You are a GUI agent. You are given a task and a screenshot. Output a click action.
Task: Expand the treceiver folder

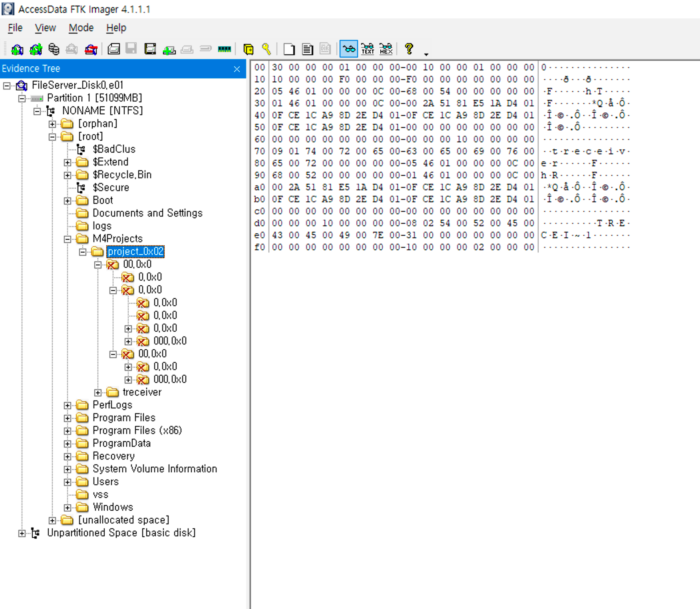coord(98,392)
